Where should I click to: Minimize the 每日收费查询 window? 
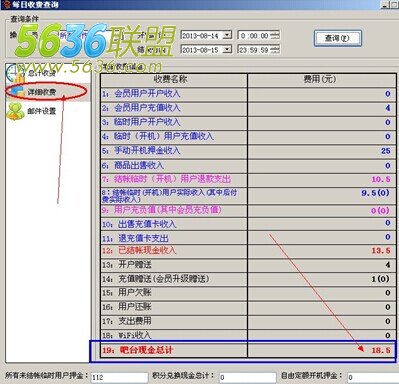pyautogui.click(x=385, y=4)
